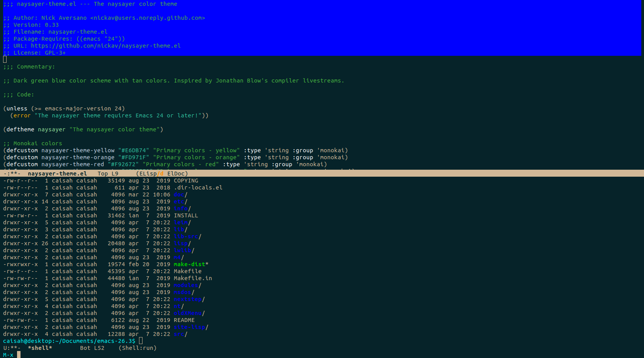Click the U:**- status flags in shell mode line
644x358 pixels.
point(12,348)
